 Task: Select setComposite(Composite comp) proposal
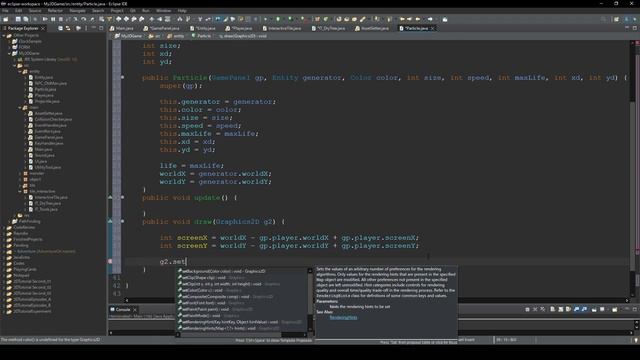242,296
